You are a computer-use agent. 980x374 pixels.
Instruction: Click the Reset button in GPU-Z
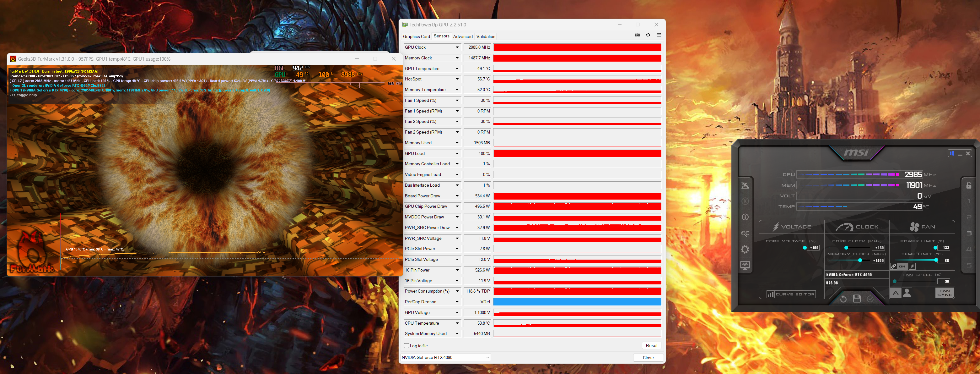click(x=651, y=345)
